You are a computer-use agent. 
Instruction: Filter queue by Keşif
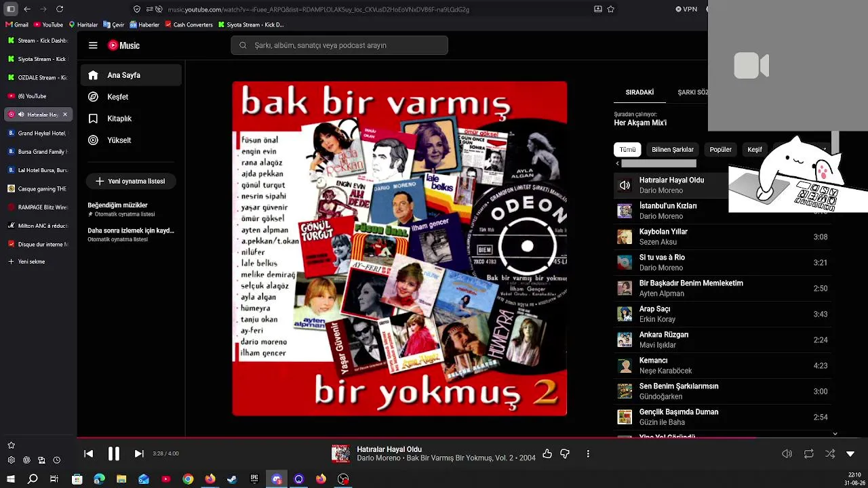[x=755, y=149]
